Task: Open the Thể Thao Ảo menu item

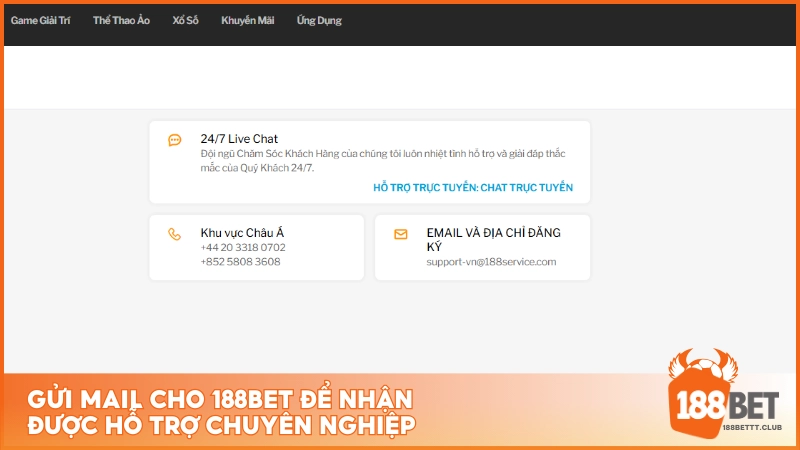Action: point(121,20)
